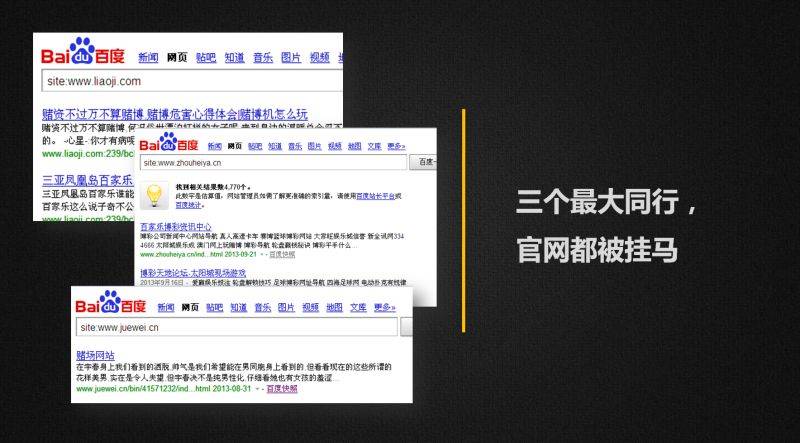800x443 pixels.
Task: Open 知道 tab in the zhouheiya.cn window
Action: (x=275, y=146)
